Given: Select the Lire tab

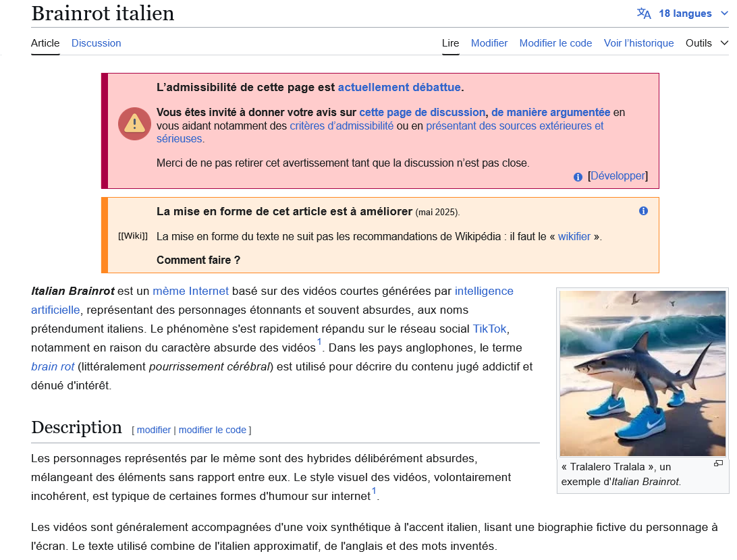Looking at the screenshot, I should 450,43.
